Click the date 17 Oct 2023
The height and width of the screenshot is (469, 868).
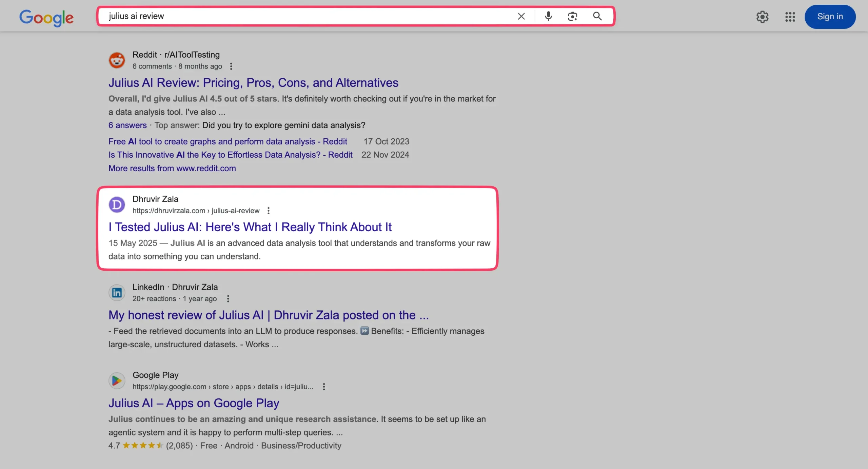click(386, 141)
